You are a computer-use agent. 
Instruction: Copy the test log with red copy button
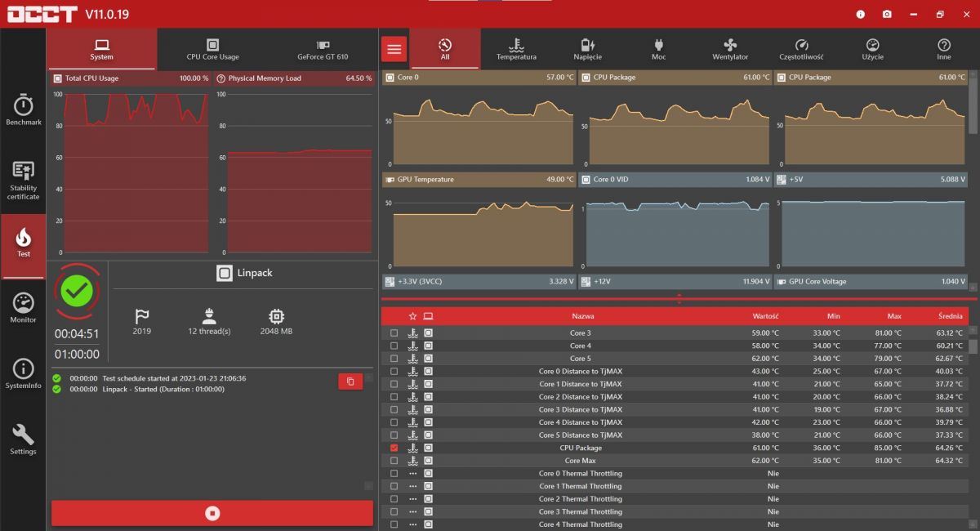pos(350,382)
